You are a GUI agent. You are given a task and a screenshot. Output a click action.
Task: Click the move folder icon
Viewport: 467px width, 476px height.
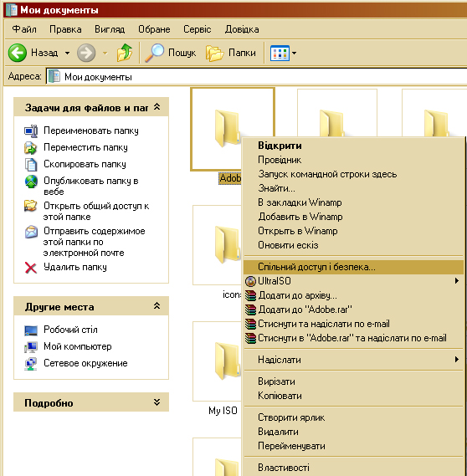31,147
